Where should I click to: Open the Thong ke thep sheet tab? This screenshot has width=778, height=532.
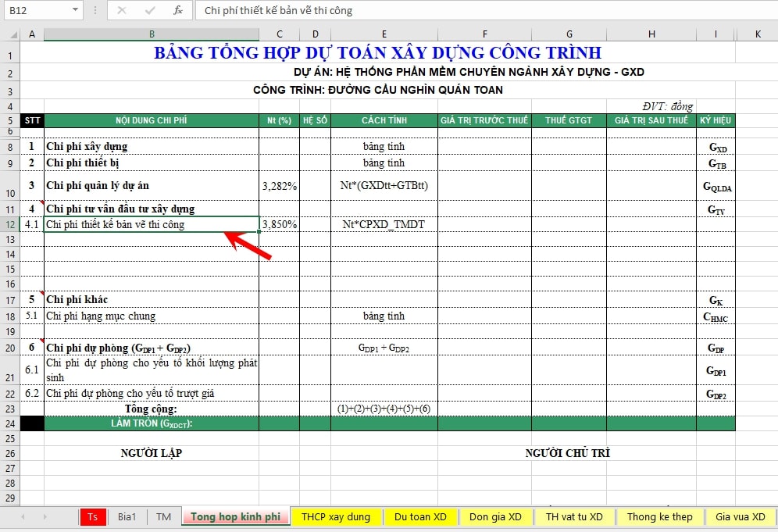(x=659, y=516)
